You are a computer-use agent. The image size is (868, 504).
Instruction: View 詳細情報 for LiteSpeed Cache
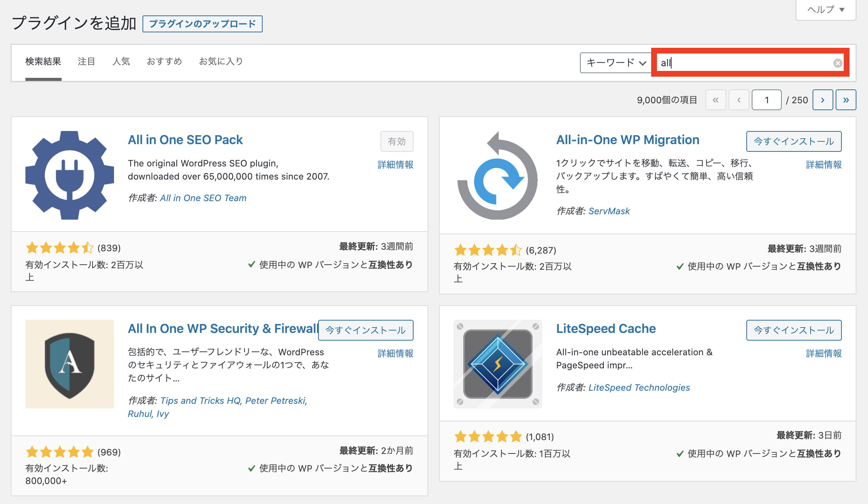(x=824, y=354)
